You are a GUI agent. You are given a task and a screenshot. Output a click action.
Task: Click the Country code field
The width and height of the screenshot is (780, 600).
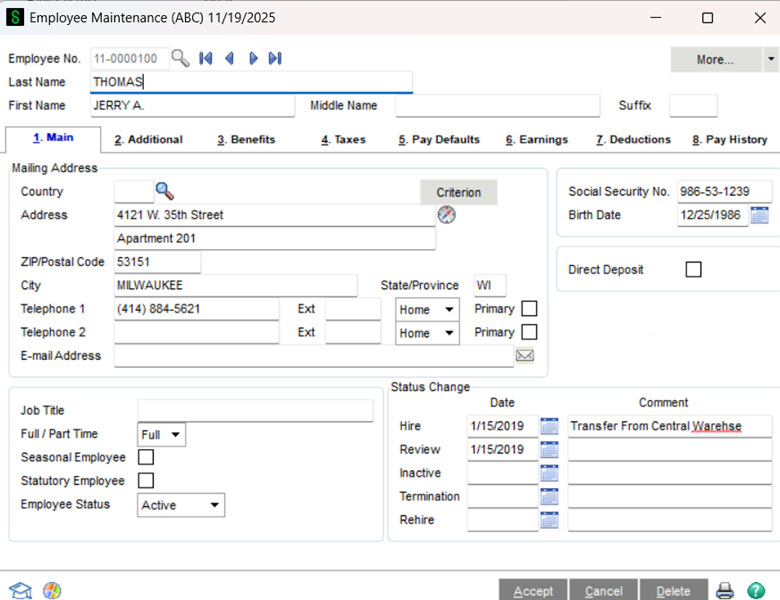(134, 192)
